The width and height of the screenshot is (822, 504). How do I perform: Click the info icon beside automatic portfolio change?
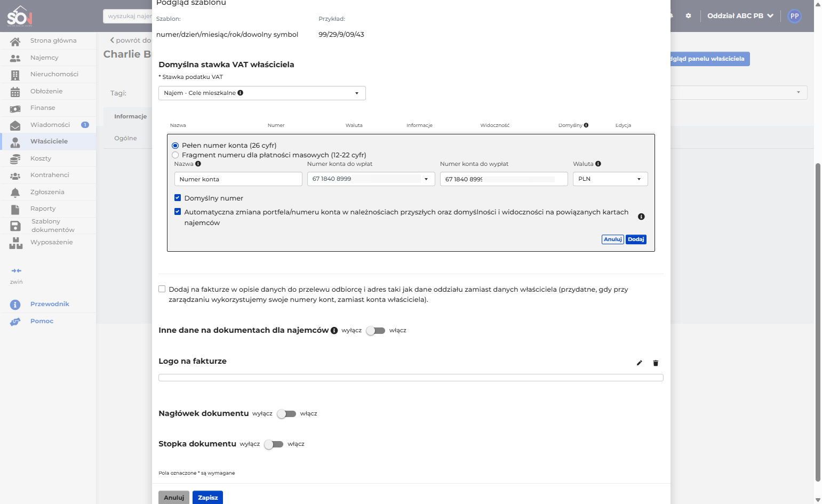tap(641, 217)
